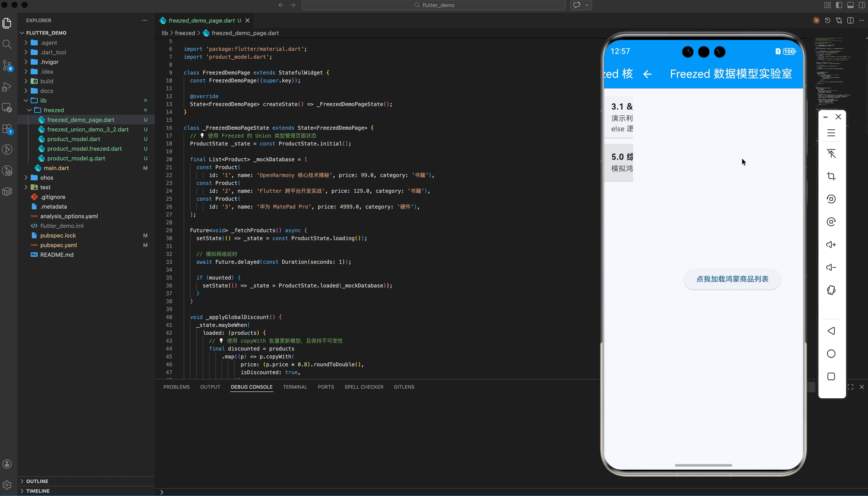This screenshot has width=868, height=496.
Task: Toggle the primary side bar layout icon
Action: tap(839, 5)
